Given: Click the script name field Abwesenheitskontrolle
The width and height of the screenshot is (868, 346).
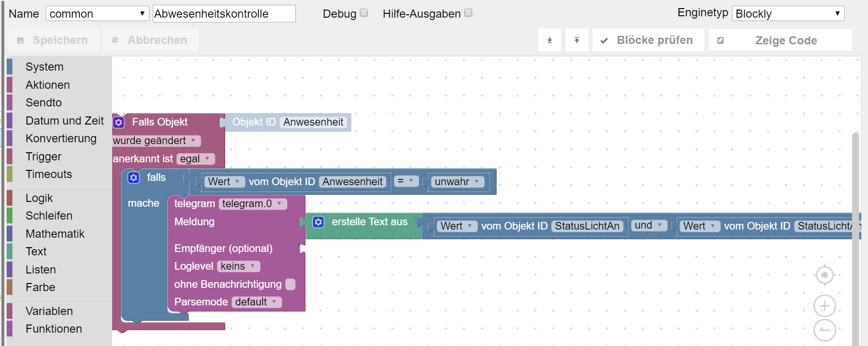Looking at the screenshot, I should coord(224,13).
